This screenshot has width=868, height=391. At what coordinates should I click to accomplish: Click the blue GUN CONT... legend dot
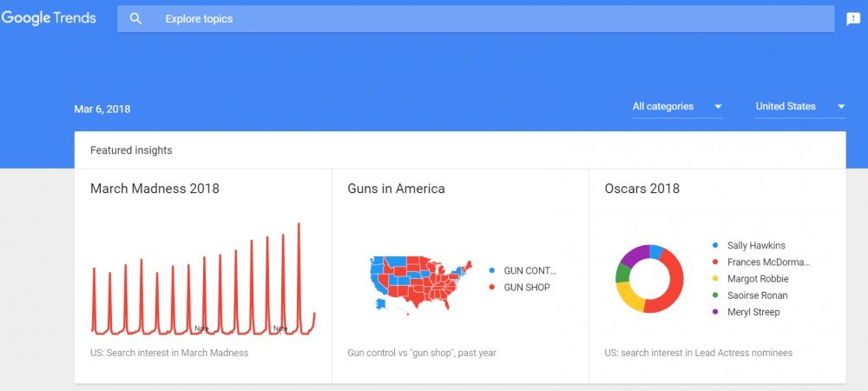click(492, 271)
